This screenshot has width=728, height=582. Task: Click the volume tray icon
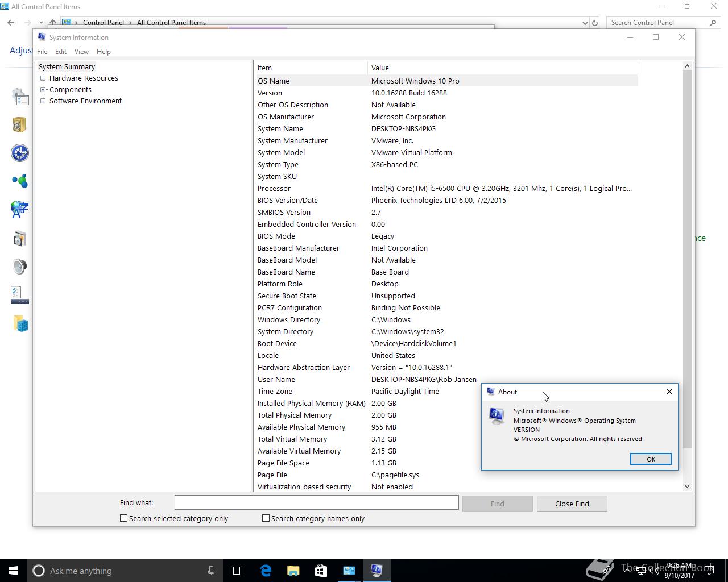point(654,571)
